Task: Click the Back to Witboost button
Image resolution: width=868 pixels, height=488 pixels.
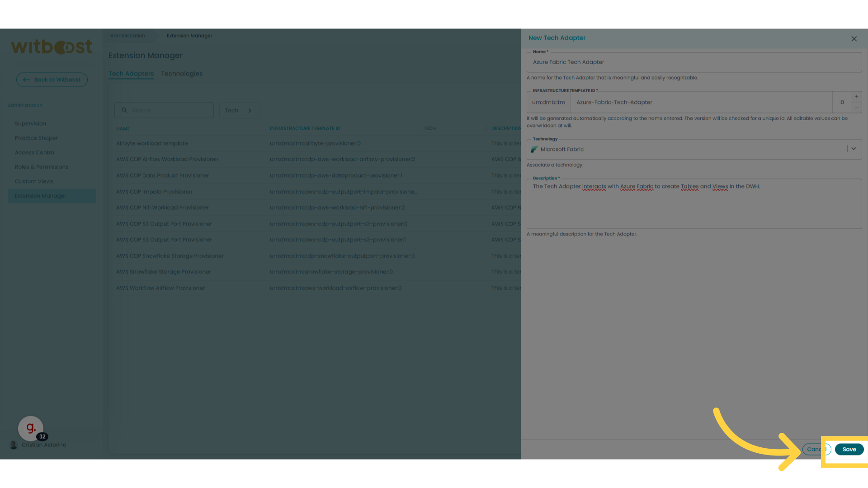Action: (x=52, y=80)
